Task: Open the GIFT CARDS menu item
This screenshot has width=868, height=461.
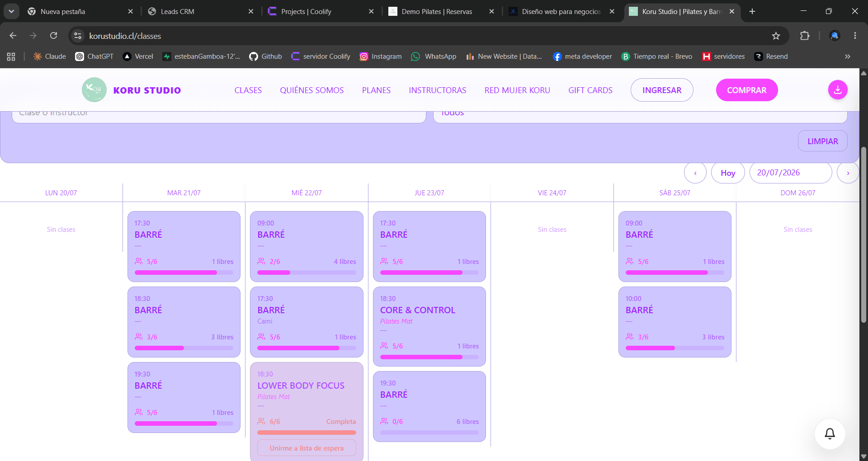Action: tap(590, 90)
